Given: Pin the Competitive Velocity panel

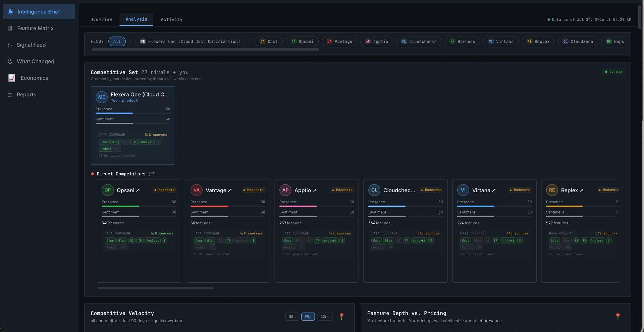Looking at the screenshot, I should [341, 316].
